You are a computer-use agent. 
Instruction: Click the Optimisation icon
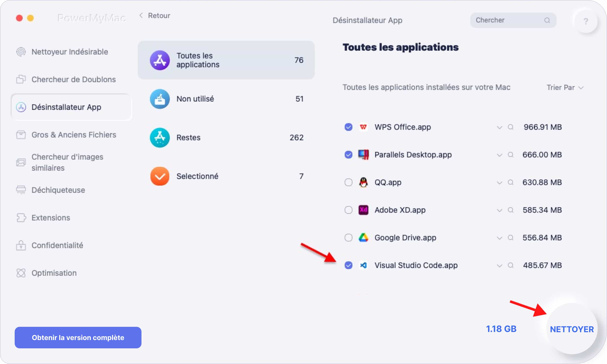(21, 273)
